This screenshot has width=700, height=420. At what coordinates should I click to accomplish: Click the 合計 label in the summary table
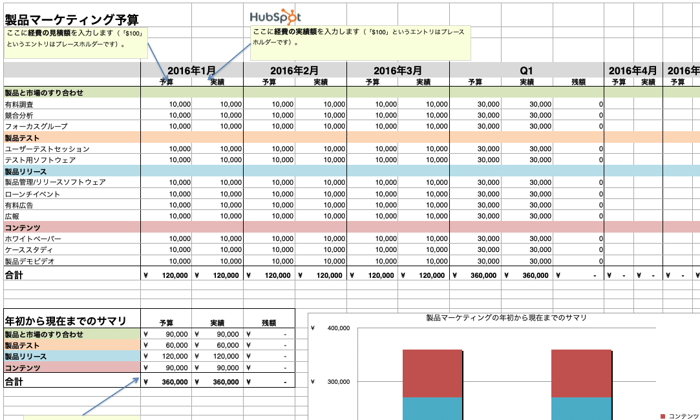(14, 382)
